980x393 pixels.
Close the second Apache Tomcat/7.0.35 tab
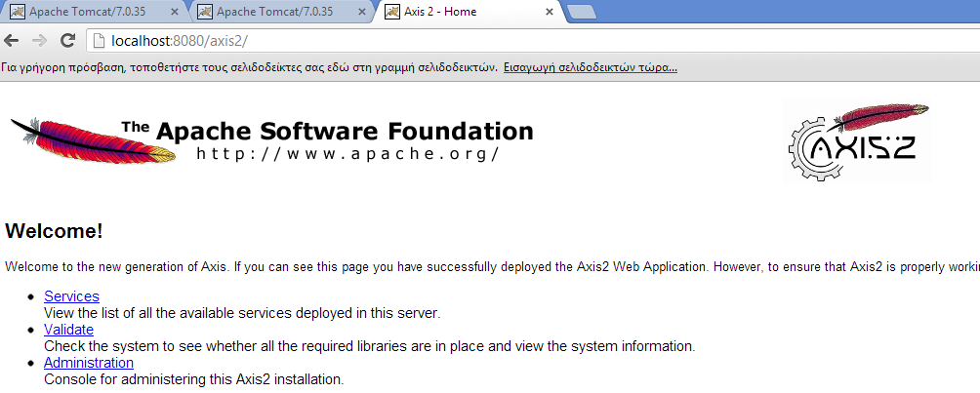tap(362, 12)
